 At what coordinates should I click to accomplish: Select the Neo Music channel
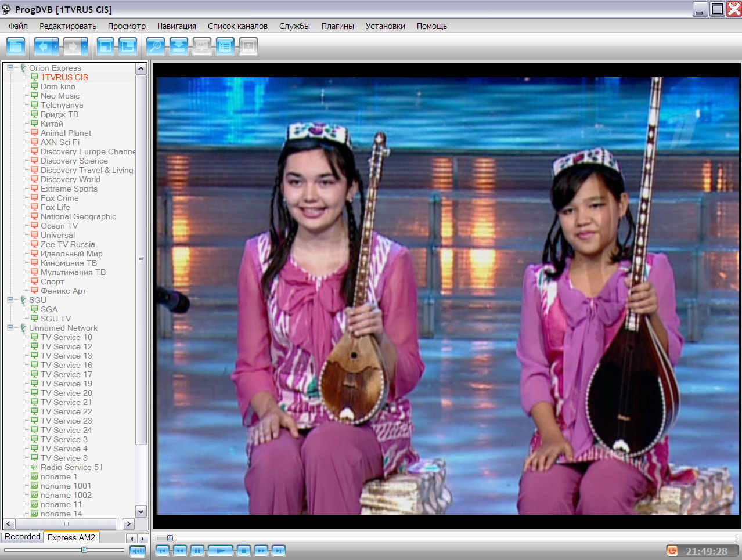(x=60, y=96)
